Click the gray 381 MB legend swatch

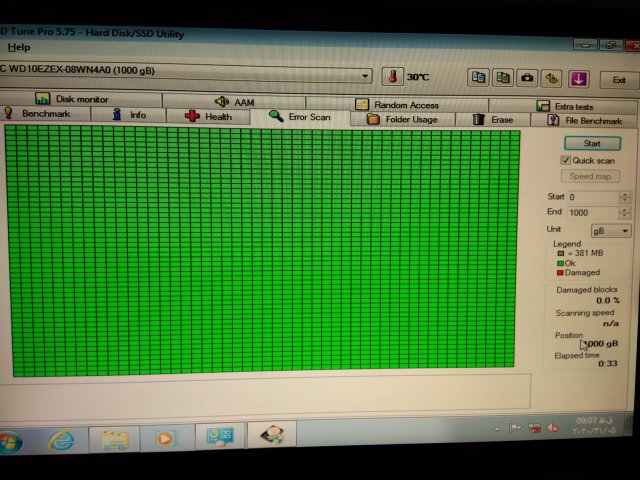pyautogui.click(x=561, y=253)
